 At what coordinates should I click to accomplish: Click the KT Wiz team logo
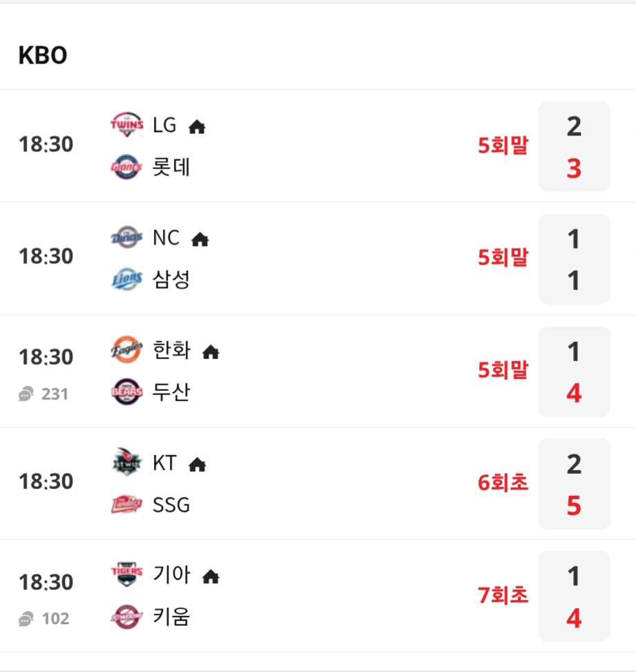(126, 462)
